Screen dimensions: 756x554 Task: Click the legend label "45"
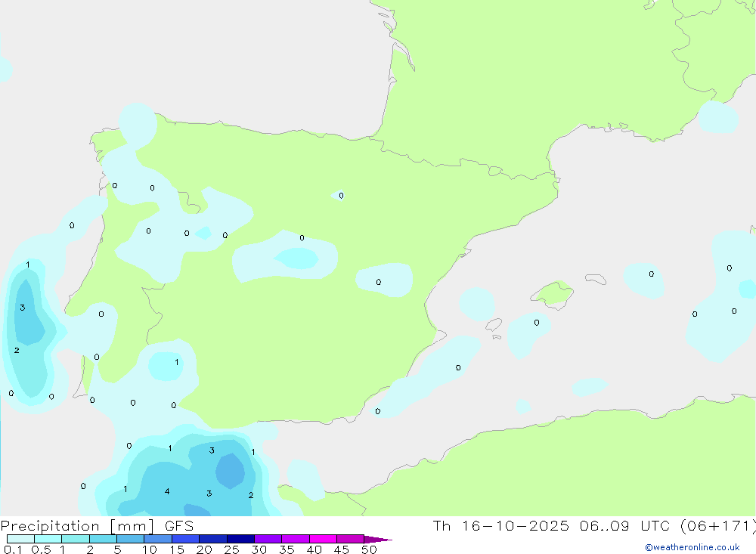pos(342,549)
